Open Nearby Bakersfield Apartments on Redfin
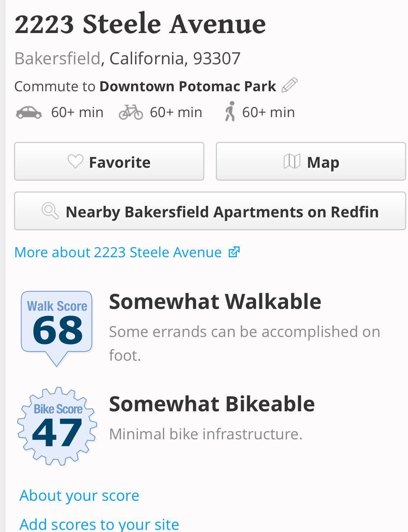 (x=210, y=211)
